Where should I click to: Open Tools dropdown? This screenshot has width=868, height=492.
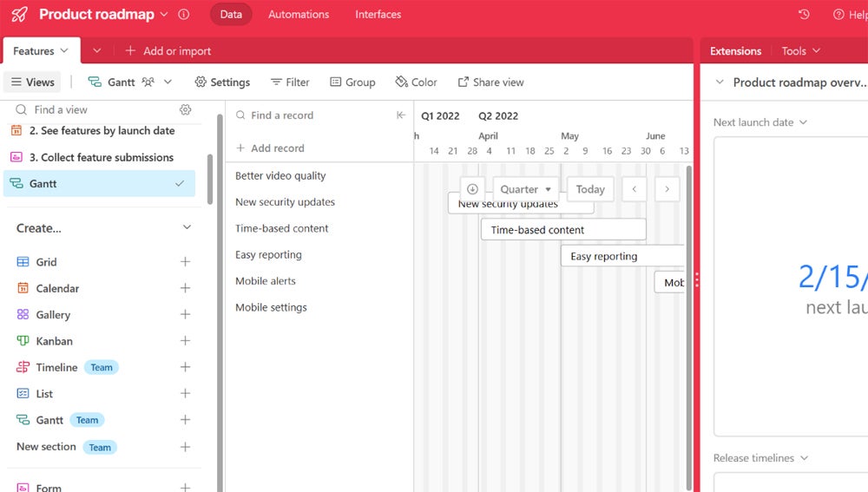(800, 51)
